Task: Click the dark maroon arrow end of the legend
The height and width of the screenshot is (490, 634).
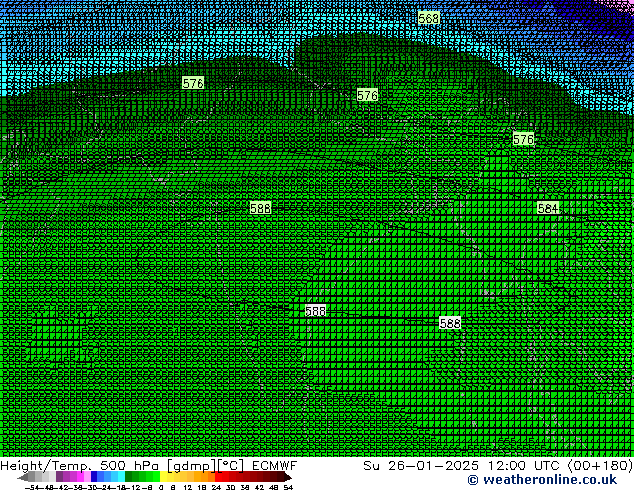Action: (x=288, y=476)
